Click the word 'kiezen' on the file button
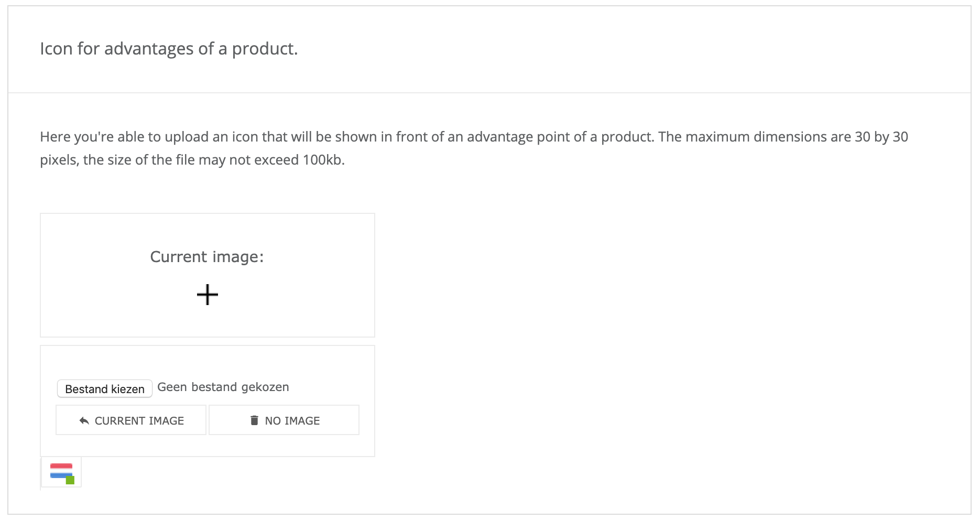 pyautogui.click(x=127, y=389)
